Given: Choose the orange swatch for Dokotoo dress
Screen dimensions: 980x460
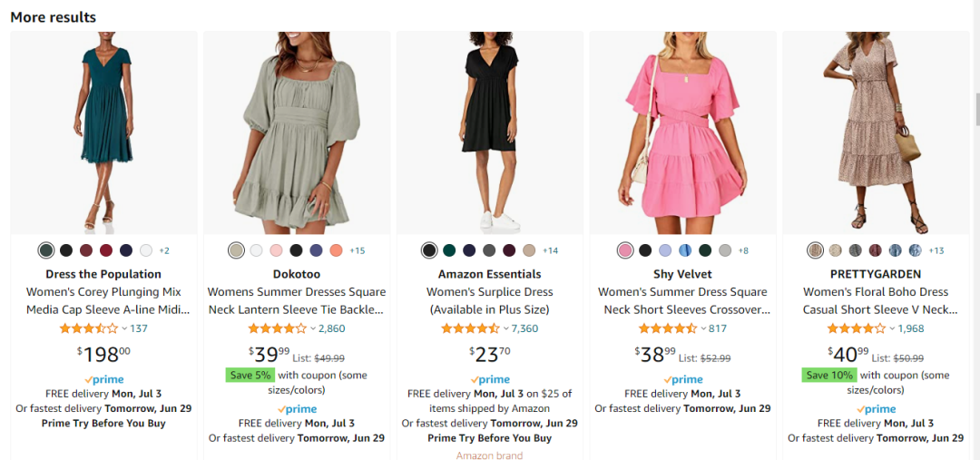Looking at the screenshot, I should [x=336, y=250].
